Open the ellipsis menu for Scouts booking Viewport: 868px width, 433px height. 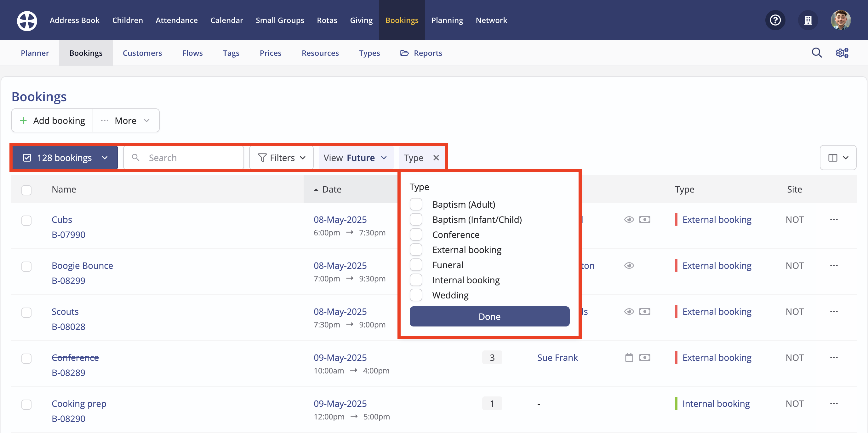[x=834, y=312]
